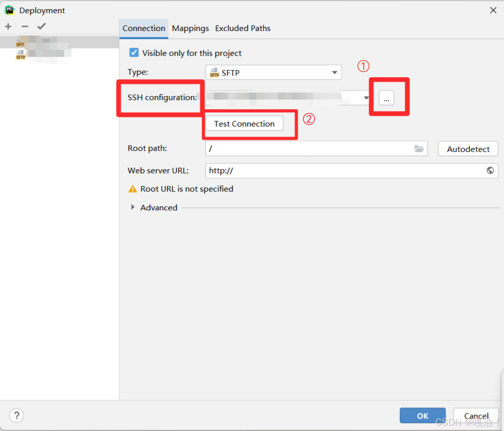The image size is (504, 431).
Task: Expand the Advanced section
Action: point(133,207)
